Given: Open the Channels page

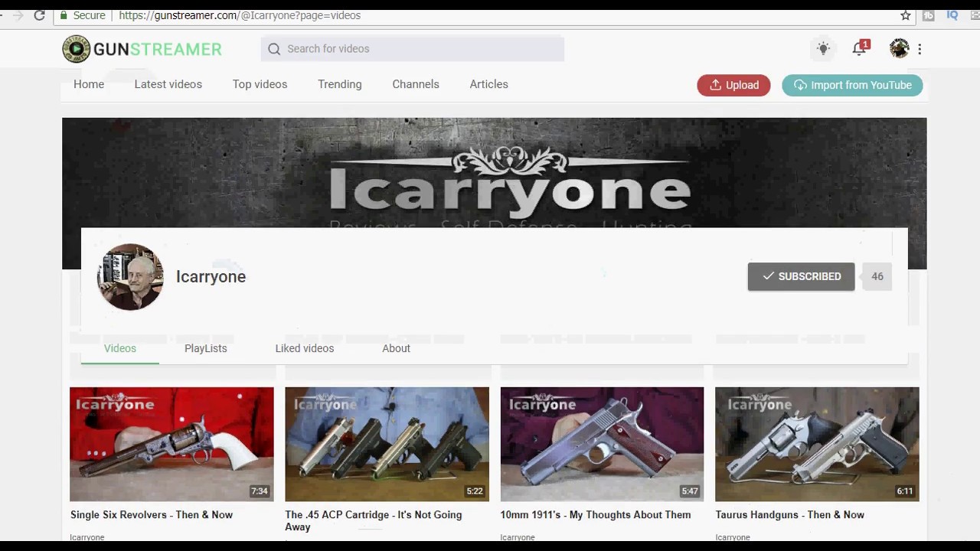Looking at the screenshot, I should pos(416,84).
